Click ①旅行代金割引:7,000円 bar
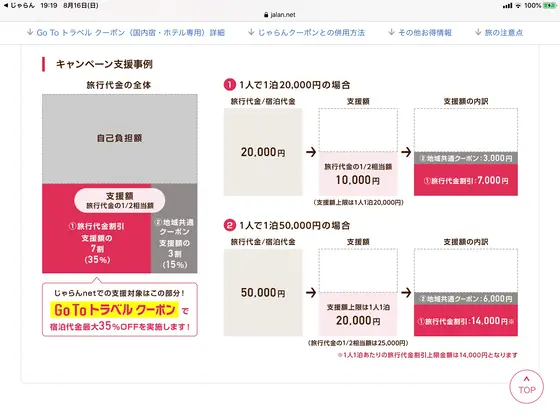This screenshot has width=560, height=420. coord(466,180)
